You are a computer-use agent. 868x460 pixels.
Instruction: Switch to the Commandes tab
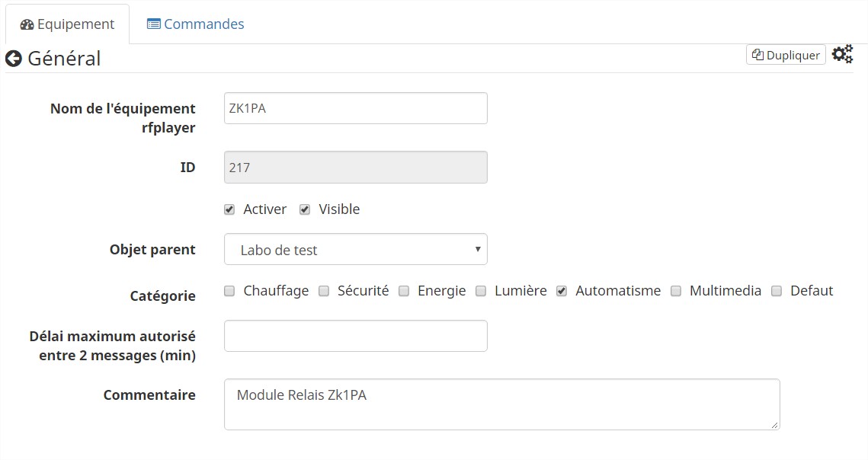point(195,24)
